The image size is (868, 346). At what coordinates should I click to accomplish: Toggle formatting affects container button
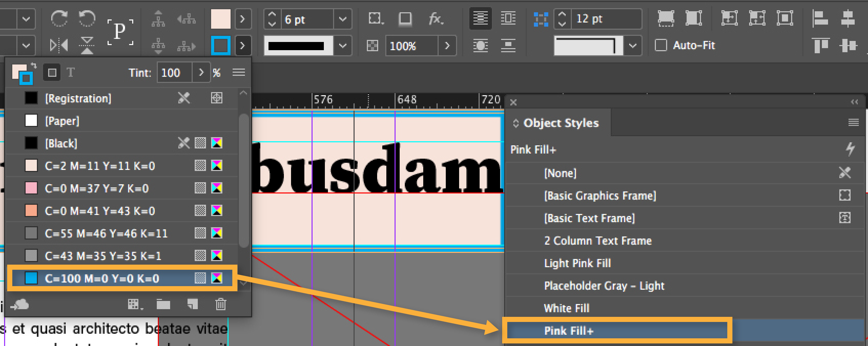click(52, 72)
